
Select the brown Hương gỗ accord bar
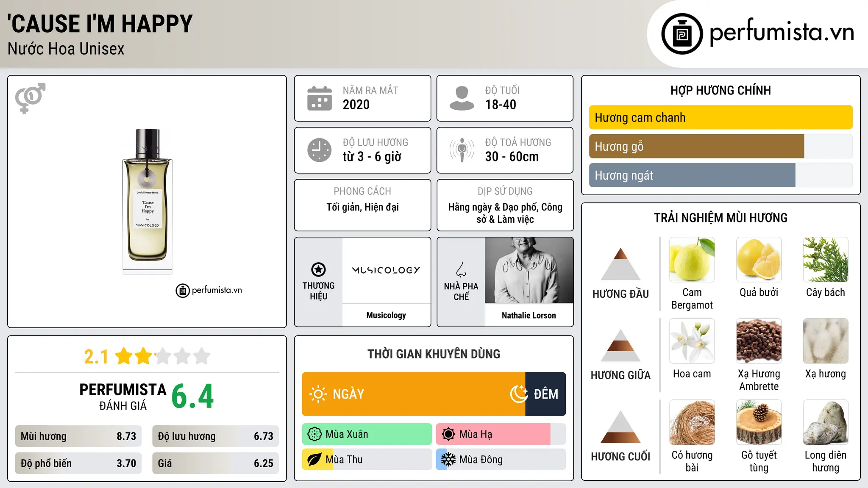696,146
